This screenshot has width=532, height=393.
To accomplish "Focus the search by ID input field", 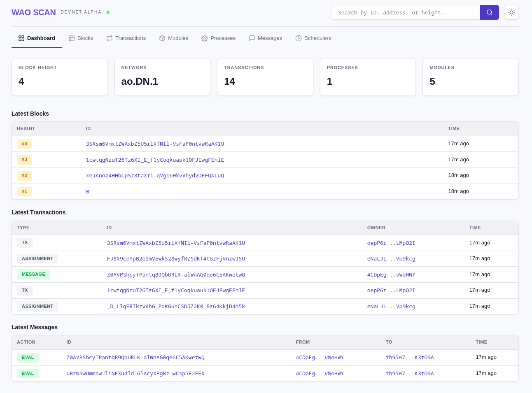I will coord(406,12).
